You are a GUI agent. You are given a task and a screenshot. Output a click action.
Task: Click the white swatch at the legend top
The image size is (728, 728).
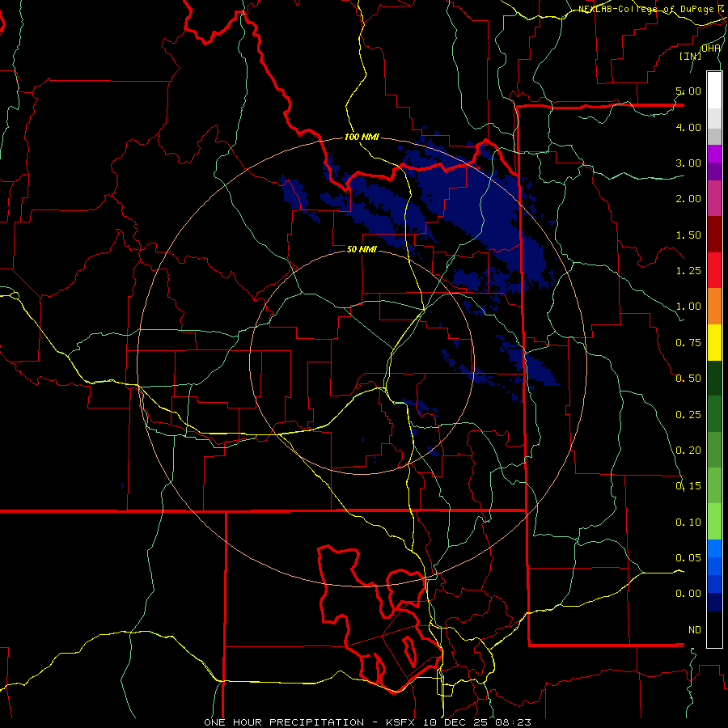(714, 91)
